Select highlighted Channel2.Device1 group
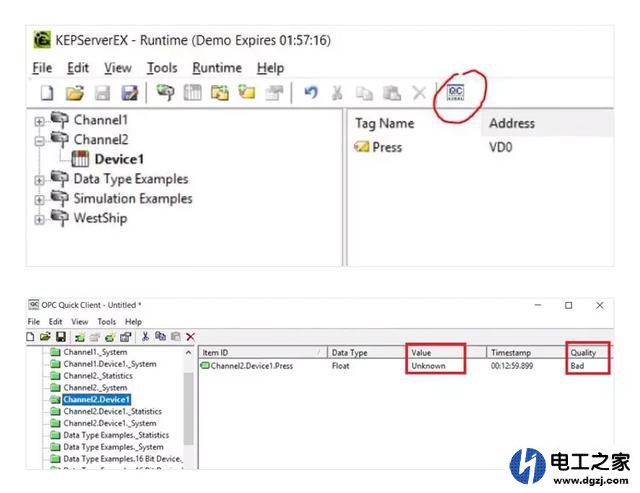Screen dimensions: 640x493 click(96, 399)
